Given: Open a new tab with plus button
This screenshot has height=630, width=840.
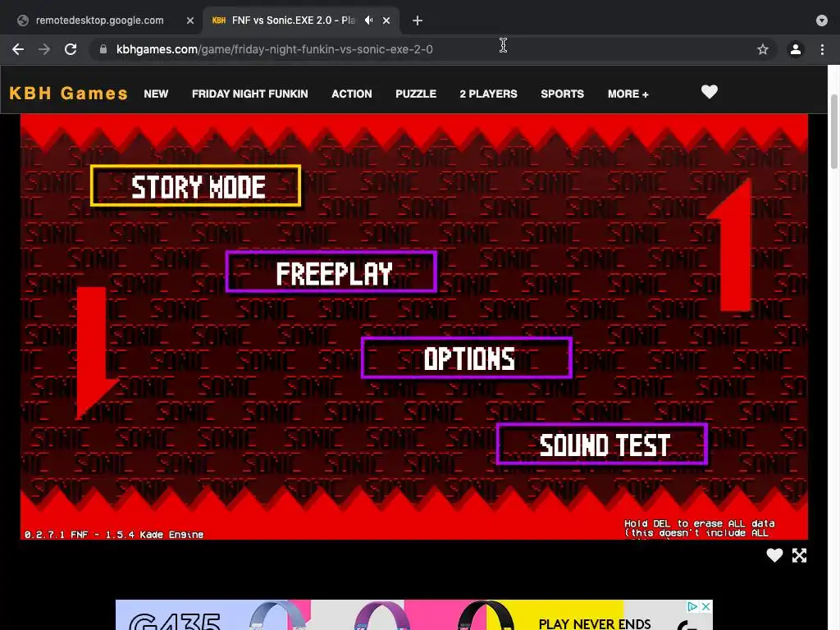Looking at the screenshot, I should click(418, 21).
